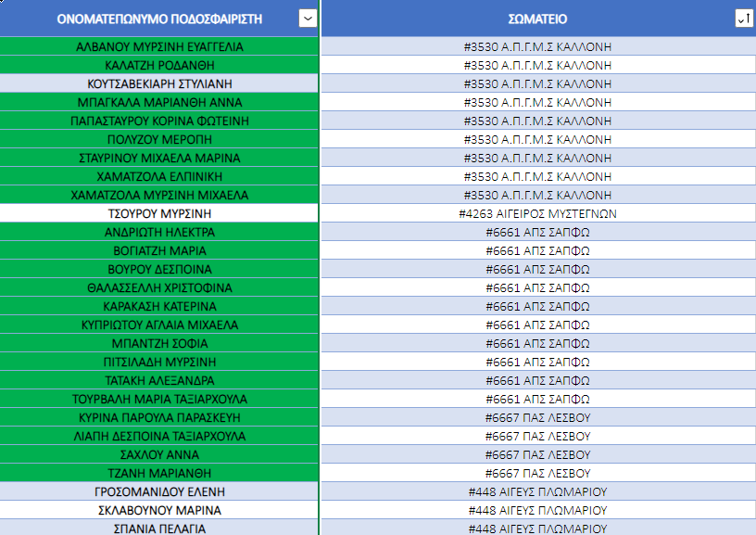
Task: Click ΑΠΣ ΣΑΠΦΩ cell in ΘΑΛΑΣΣΕΛΛΗ ΧΡΙΣΤΟΦΙΝΑ row
Action: [538, 288]
